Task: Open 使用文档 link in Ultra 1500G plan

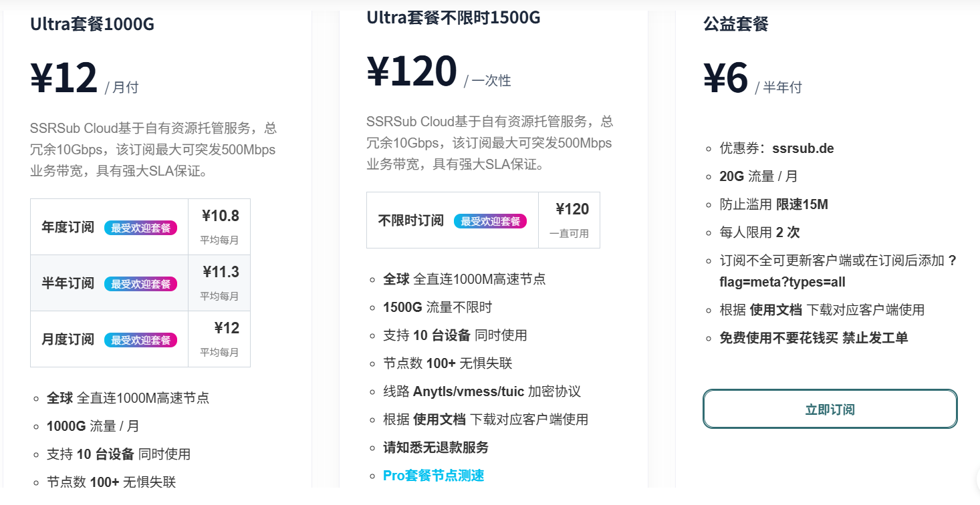Action: point(439,419)
